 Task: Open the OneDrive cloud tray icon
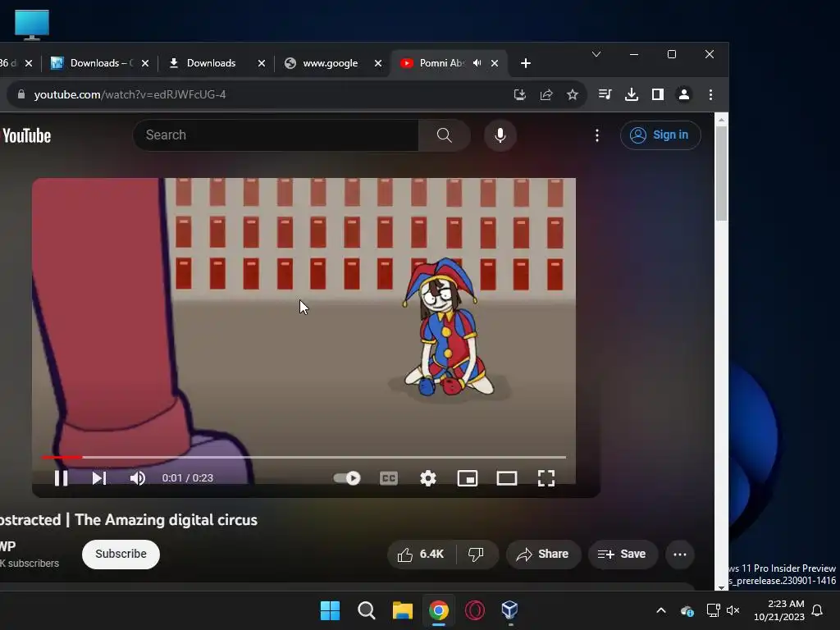click(x=687, y=610)
